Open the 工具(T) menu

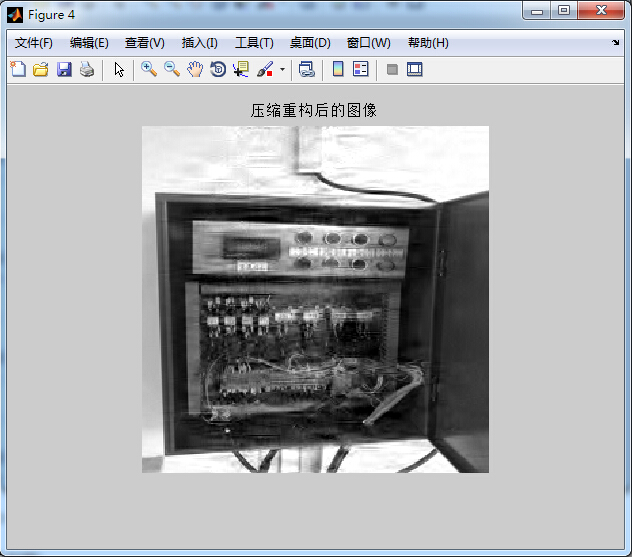point(254,43)
